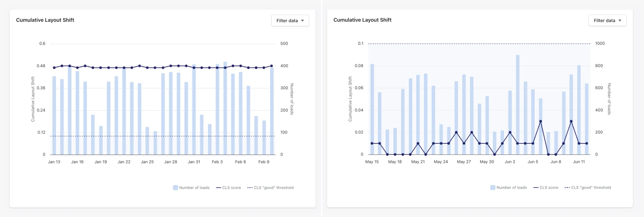
Task: Toggle CLS "good" threshold legend in right chart
Action: coord(588,188)
